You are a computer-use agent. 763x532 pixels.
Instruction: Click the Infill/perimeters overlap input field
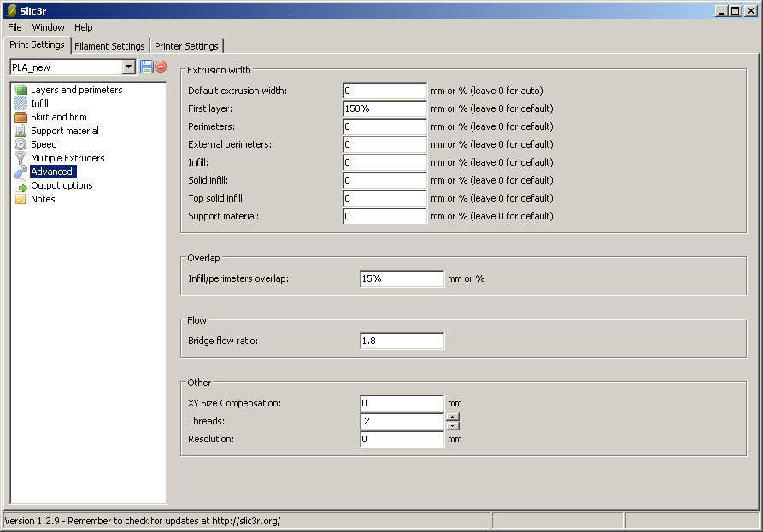click(402, 278)
